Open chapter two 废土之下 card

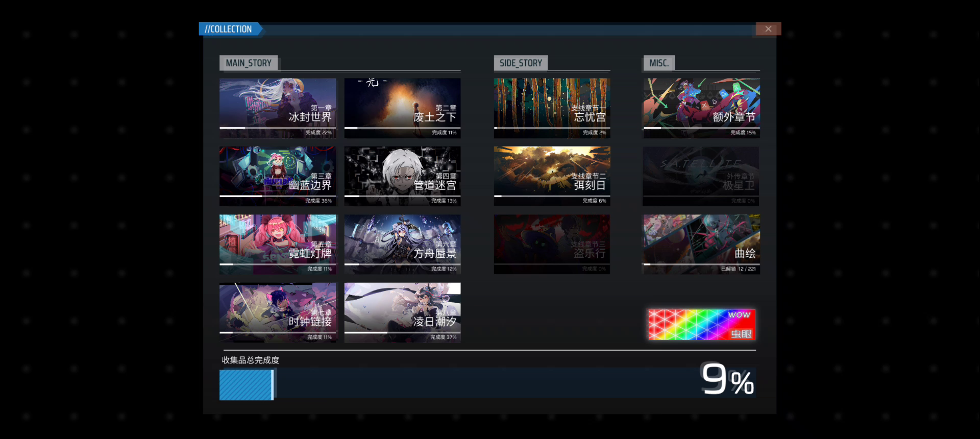point(402,108)
